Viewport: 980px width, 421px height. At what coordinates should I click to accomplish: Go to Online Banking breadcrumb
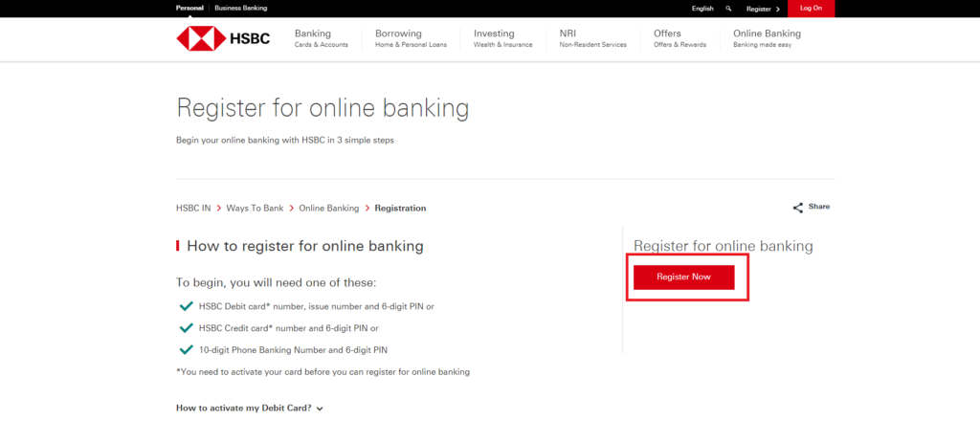coord(329,208)
